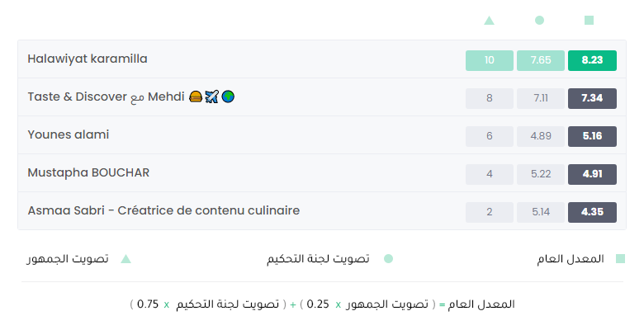This screenshot has height=330, width=644.
Task: Click the circle legend icon beside تصويت لجنة التحكيم
Action: click(x=388, y=258)
